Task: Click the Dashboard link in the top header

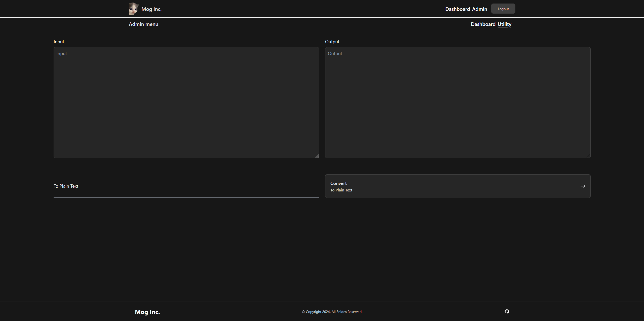Action: 457,9
